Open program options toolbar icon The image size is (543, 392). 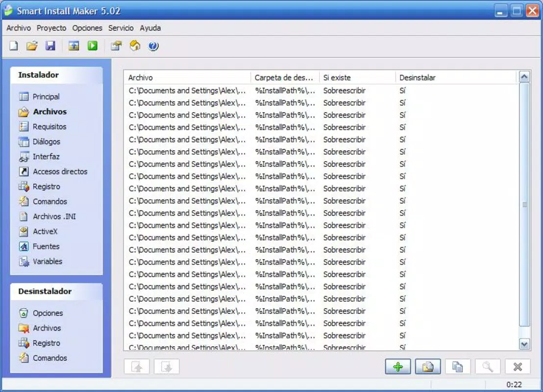coord(116,46)
